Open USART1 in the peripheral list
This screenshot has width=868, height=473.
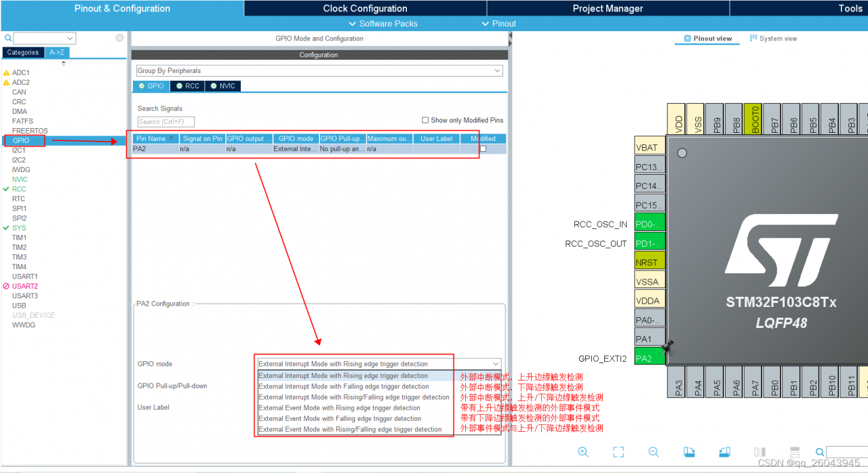tap(25, 276)
